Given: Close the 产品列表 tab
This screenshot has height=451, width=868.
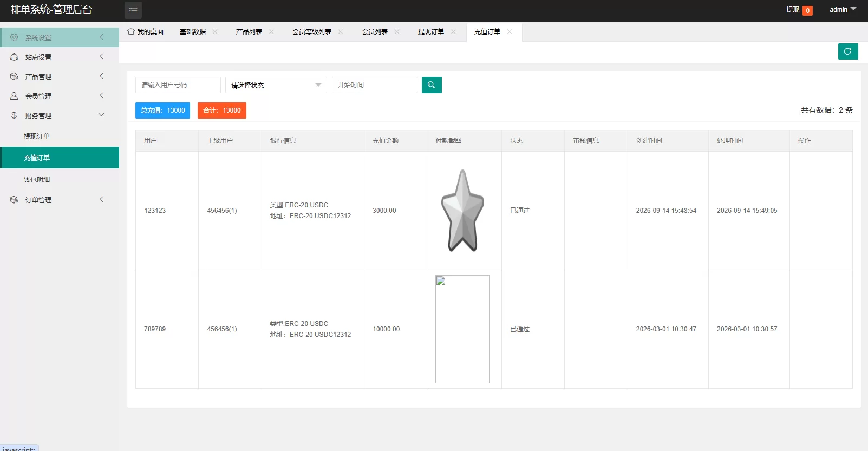Looking at the screenshot, I should click(x=271, y=32).
